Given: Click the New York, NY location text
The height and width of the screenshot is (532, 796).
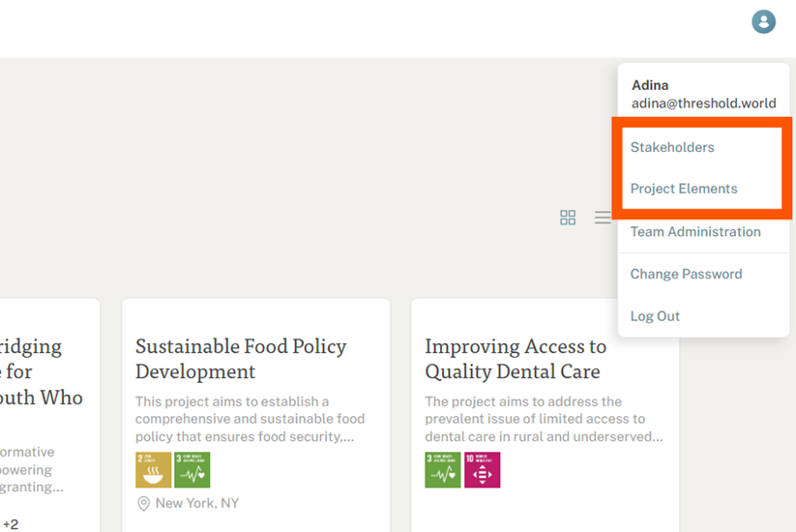Looking at the screenshot, I should coord(197,503).
